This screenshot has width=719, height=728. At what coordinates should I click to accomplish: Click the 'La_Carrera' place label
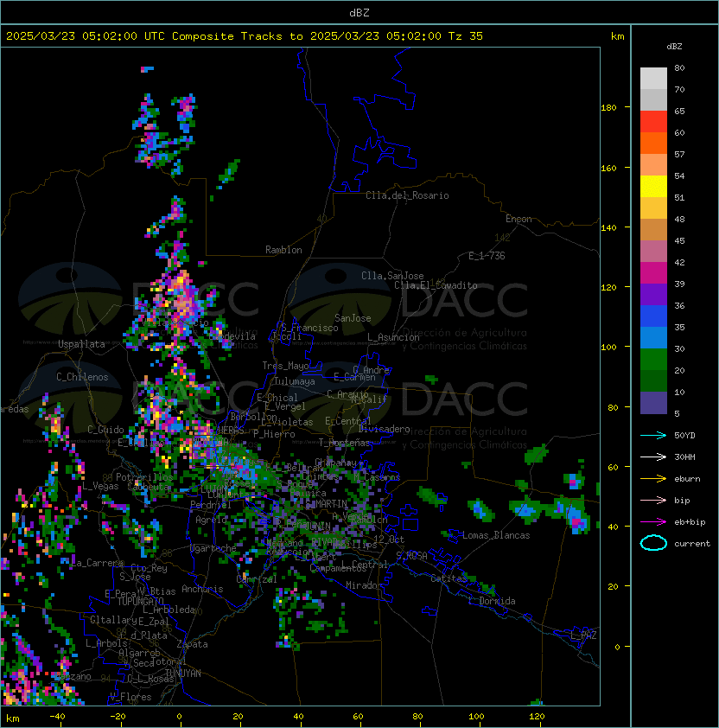98,563
